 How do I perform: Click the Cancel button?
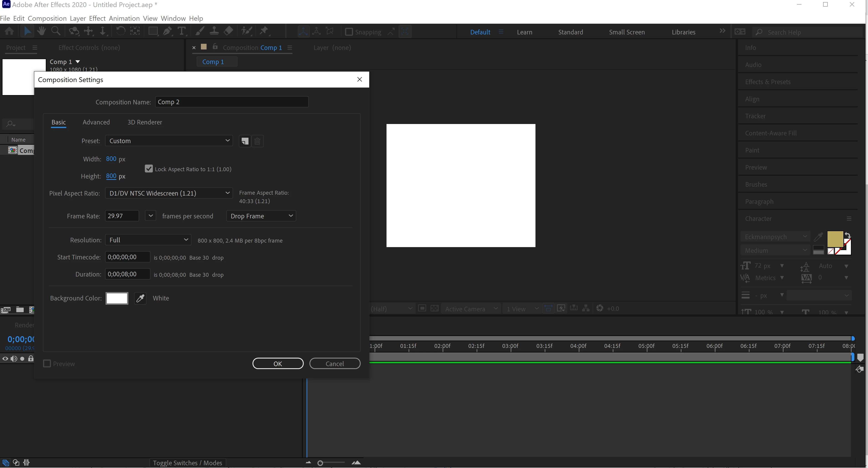(335, 363)
